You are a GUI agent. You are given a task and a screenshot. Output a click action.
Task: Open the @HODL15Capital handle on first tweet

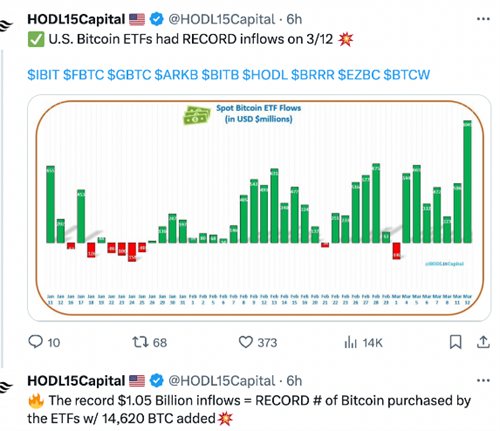point(222,19)
